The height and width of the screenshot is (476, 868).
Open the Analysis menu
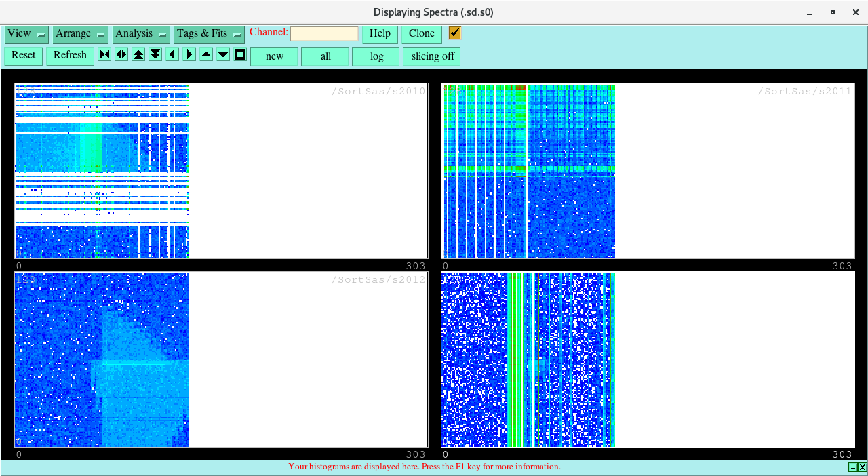[x=141, y=34]
